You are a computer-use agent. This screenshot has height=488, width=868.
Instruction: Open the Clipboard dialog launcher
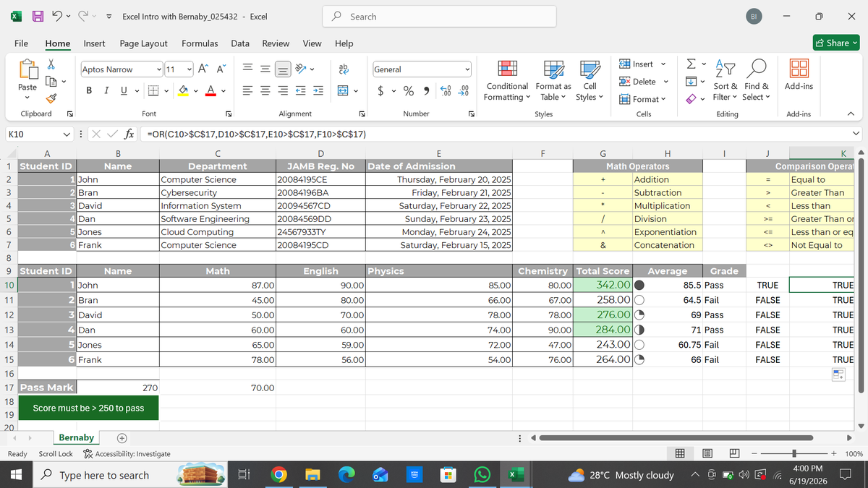point(70,114)
